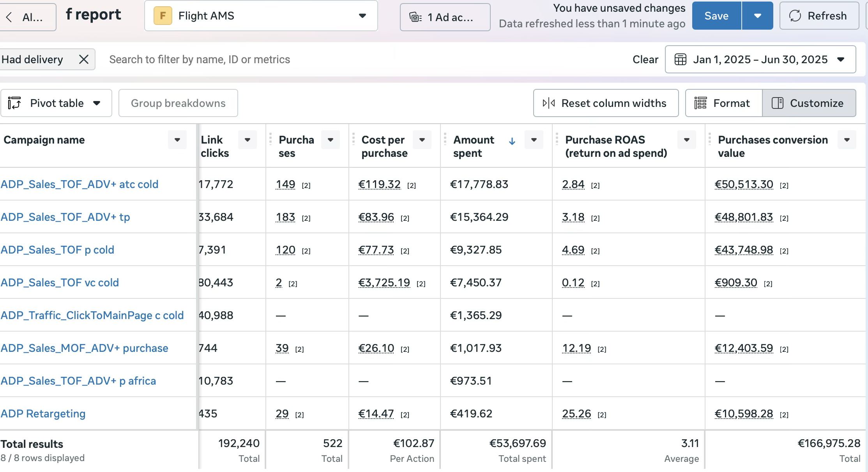
Task: Open Cost per purchase column menu
Action: click(x=422, y=140)
